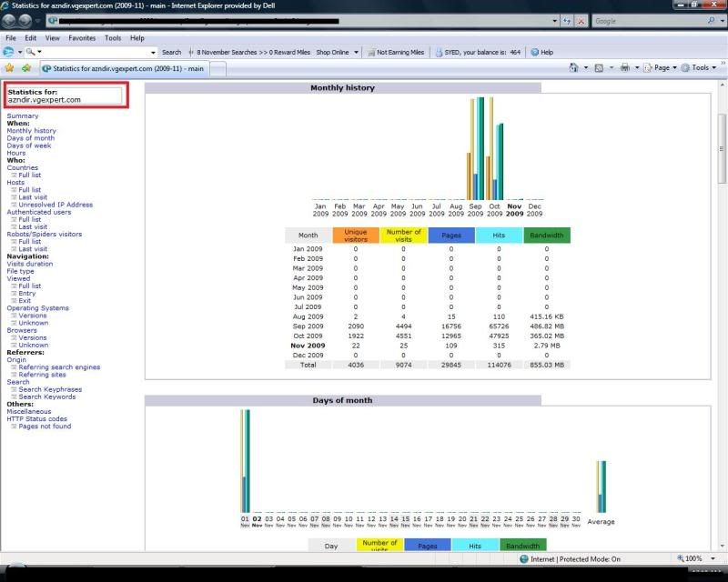728x582 pixels.
Task: Click the Print icon in the command bar
Action: (625, 68)
